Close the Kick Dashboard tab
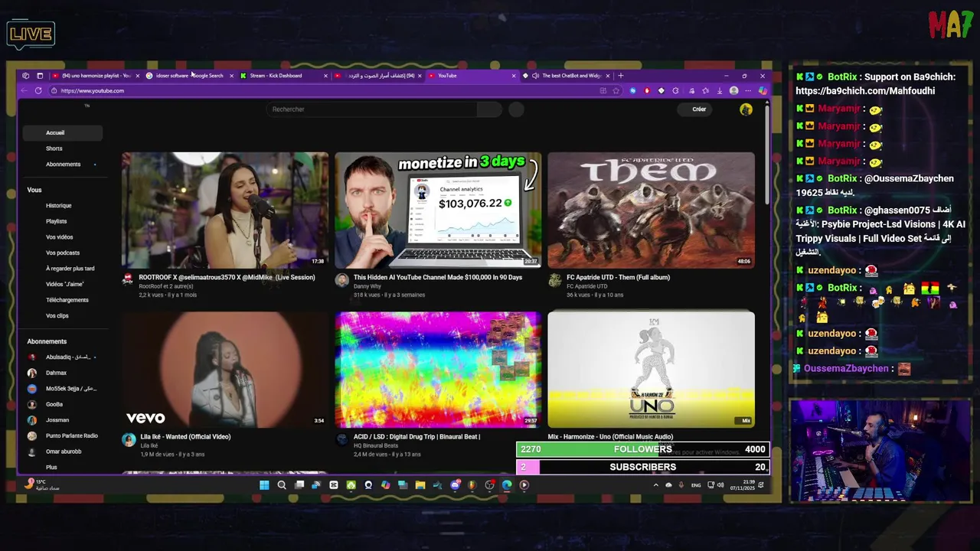Screen dimensions: 980x551 pos(325,76)
